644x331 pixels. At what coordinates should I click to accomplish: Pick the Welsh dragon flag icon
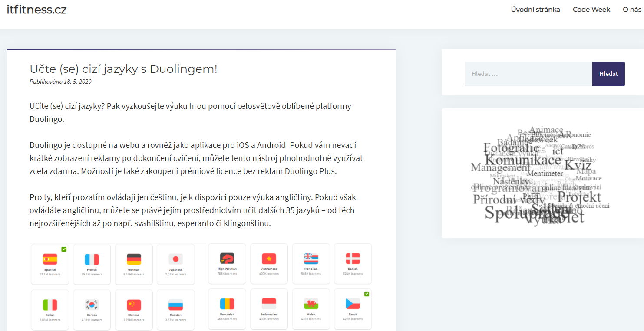[x=311, y=304]
